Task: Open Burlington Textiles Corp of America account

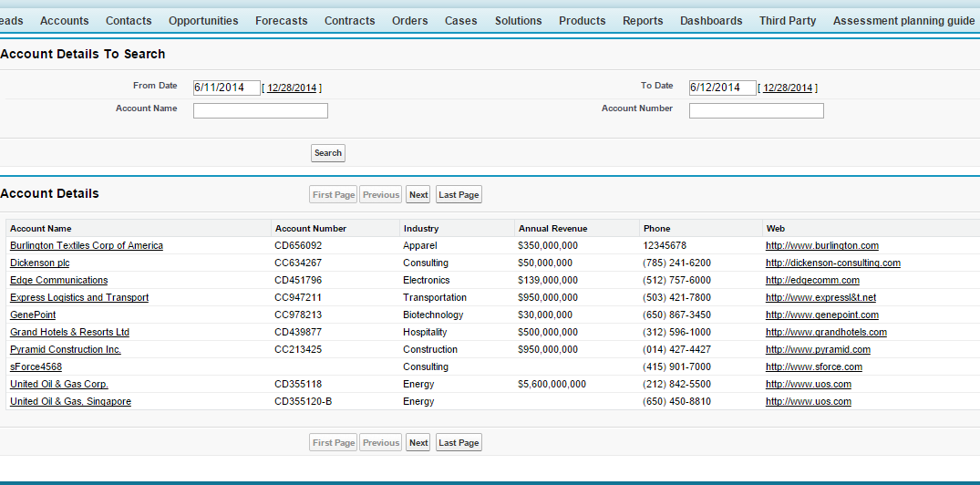Action: [x=87, y=245]
